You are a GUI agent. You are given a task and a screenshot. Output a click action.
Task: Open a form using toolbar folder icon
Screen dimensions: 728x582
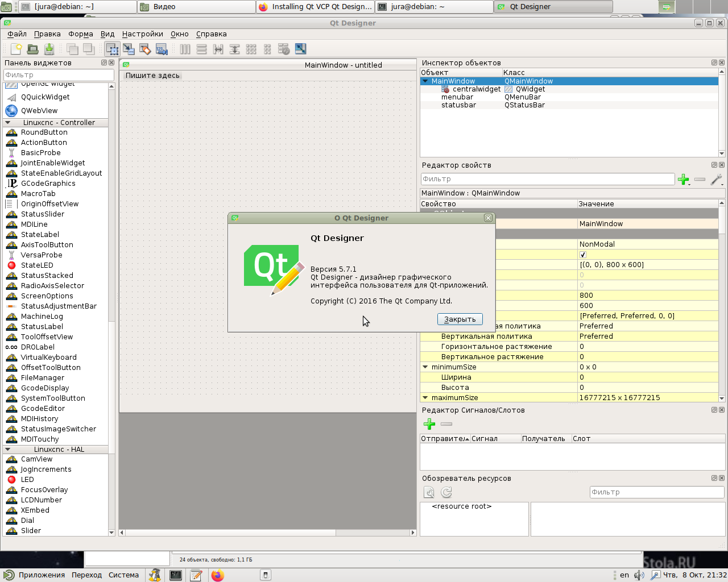[32, 49]
